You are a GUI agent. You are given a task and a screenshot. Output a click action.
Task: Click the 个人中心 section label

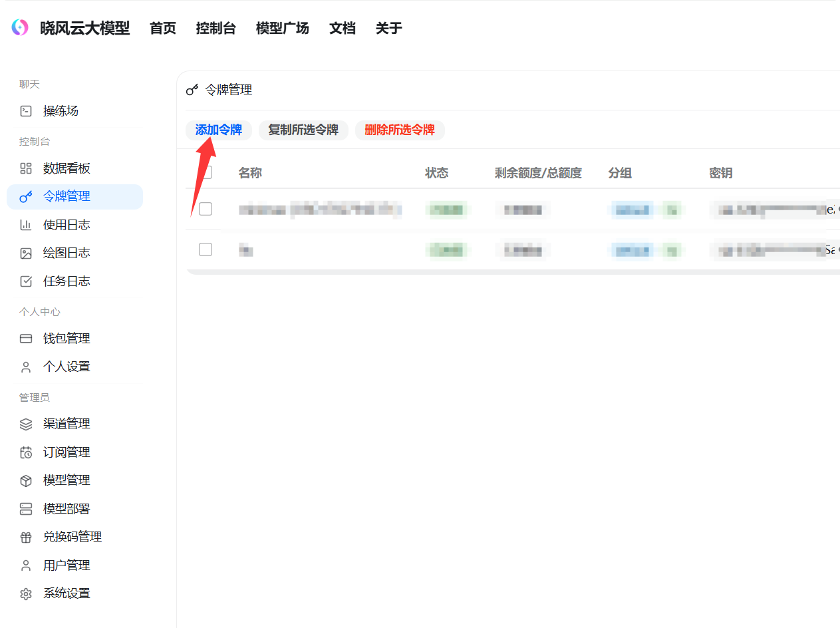click(40, 312)
